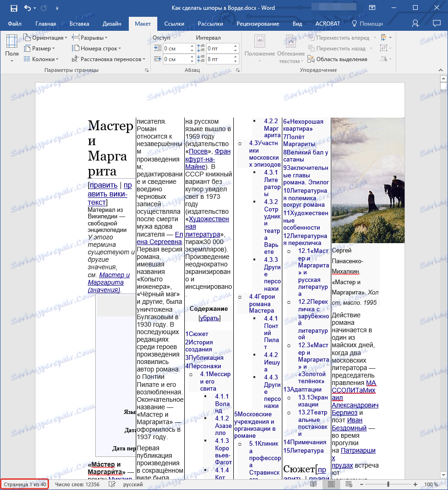The image size is (448, 490).
Task: Click the Страница 1 из 40 page indicator
Action: click(x=25, y=484)
